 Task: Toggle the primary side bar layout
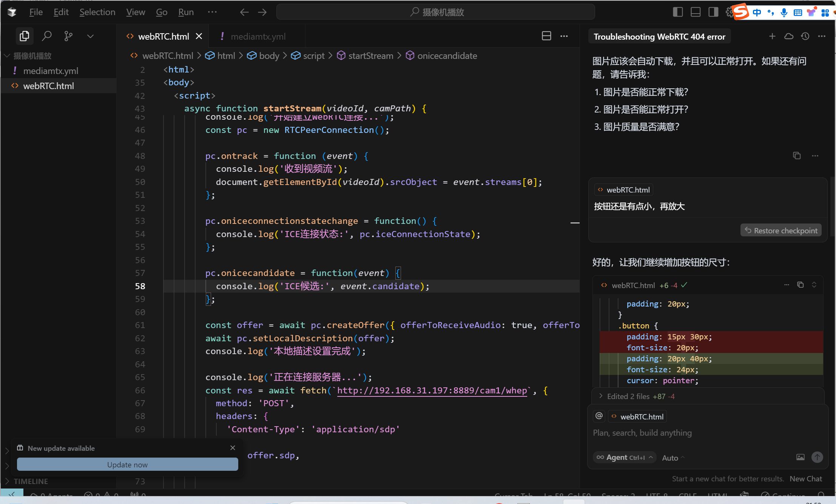(x=677, y=12)
